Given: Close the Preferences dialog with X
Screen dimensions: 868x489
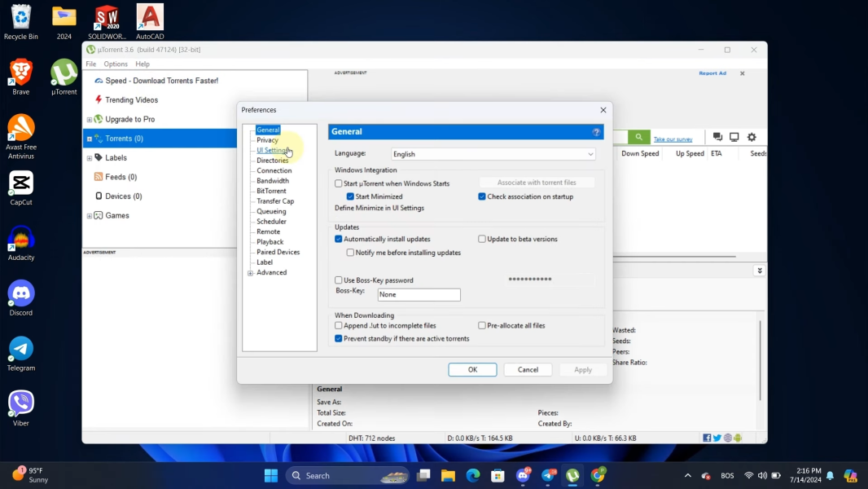Looking at the screenshot, I should click(x=603, y=110).
